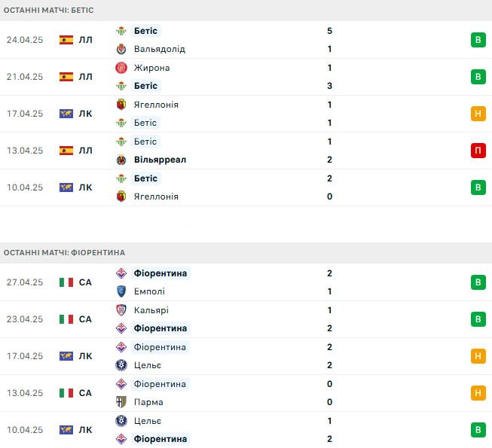492x448 pixels.
Task: Open Фіорентина team in Empoli match
Action: pos(160,273)
